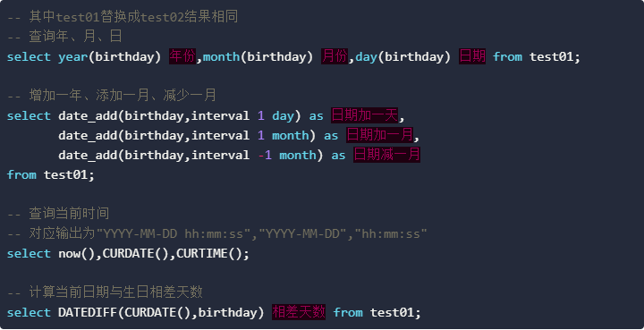644x330 pixels.
Task: Click the comment line 查询年、月、日
Action: [65, 37]
